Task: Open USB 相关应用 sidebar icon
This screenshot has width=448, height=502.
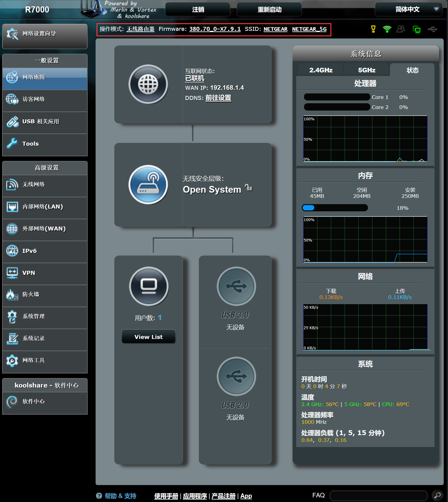Action: (x=12, y=122)
